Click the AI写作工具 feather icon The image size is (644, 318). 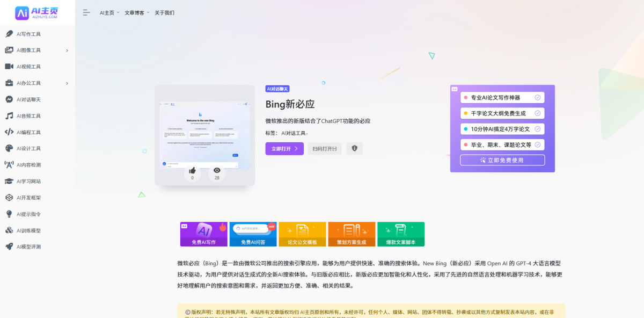(9, 34)
